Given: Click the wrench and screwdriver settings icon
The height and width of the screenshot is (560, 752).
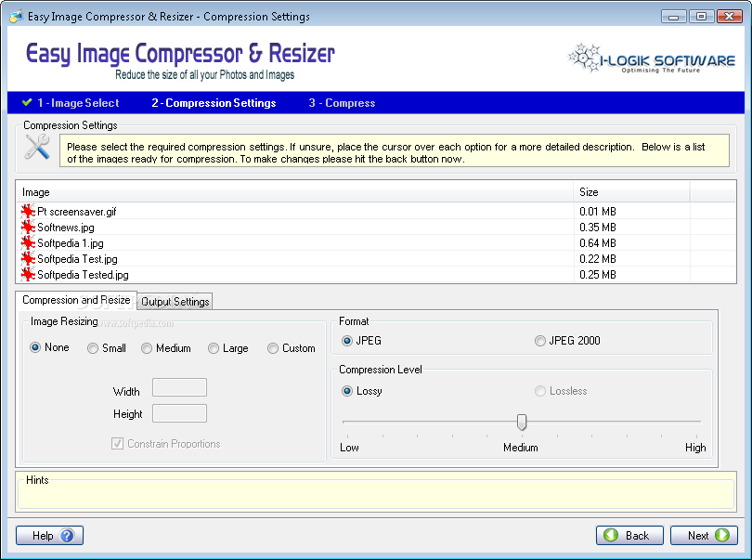Looking at the screenshot, I should pos(37,147).
